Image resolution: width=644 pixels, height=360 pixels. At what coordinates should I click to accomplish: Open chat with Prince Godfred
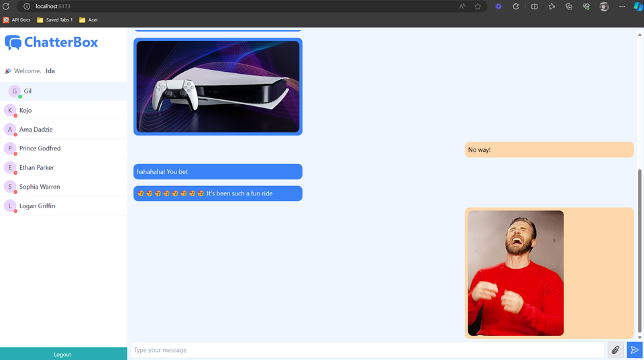pos(64,148)
